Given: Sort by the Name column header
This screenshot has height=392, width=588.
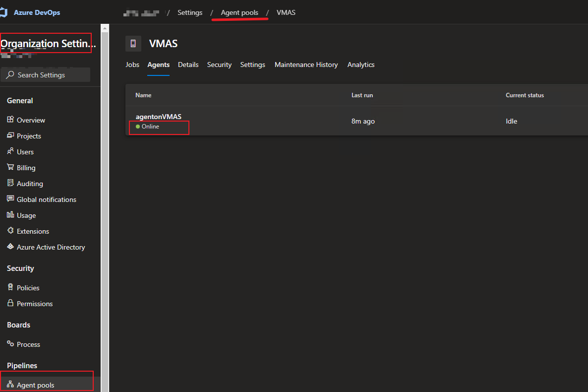Looking at the screenshot, I should coord(143,95).
